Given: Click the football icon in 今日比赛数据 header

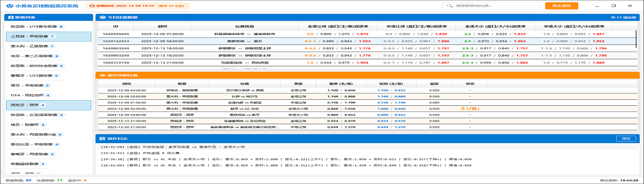Looking at the screenshot, I should (x=103, y=17).
